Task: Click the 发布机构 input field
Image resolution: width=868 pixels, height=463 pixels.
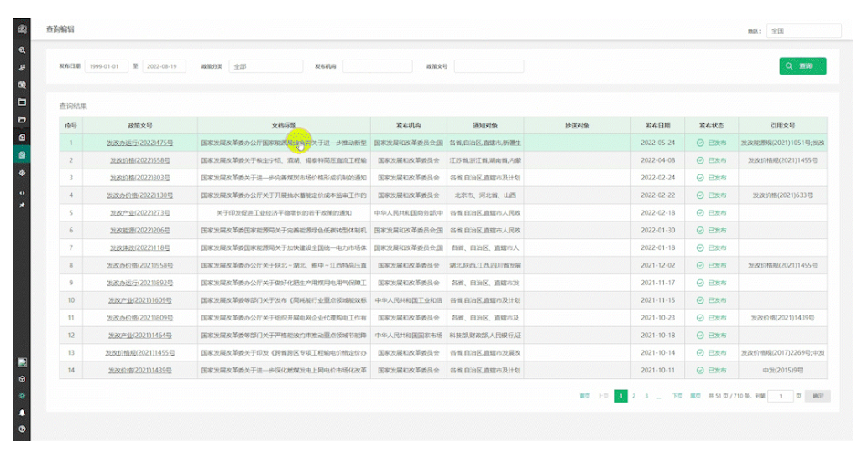Action: (377, 66)
